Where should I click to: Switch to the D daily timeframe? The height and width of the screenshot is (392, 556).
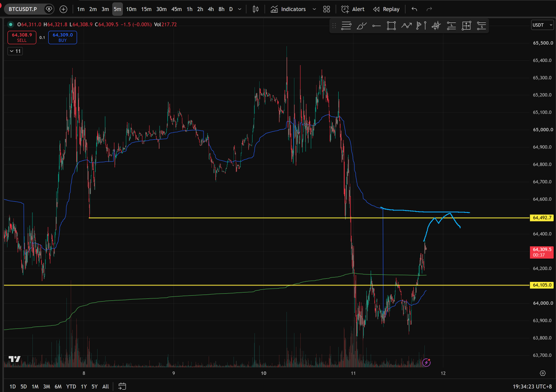tap(231, 9)
